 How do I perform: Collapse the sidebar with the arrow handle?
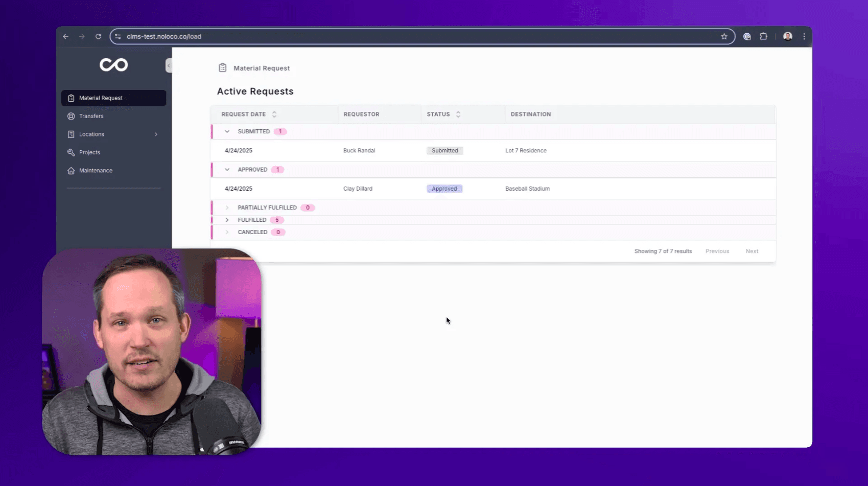point(169,65)
